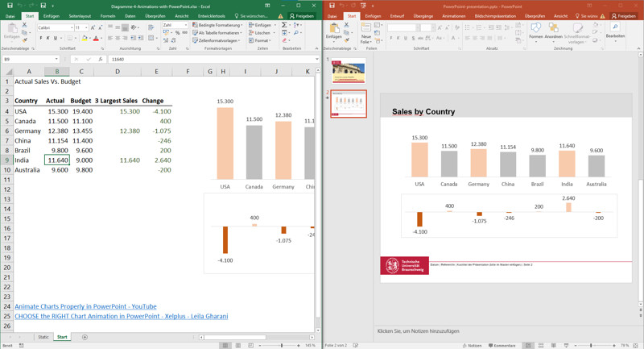Open the Calibri font name dropdown

point(72,27)
